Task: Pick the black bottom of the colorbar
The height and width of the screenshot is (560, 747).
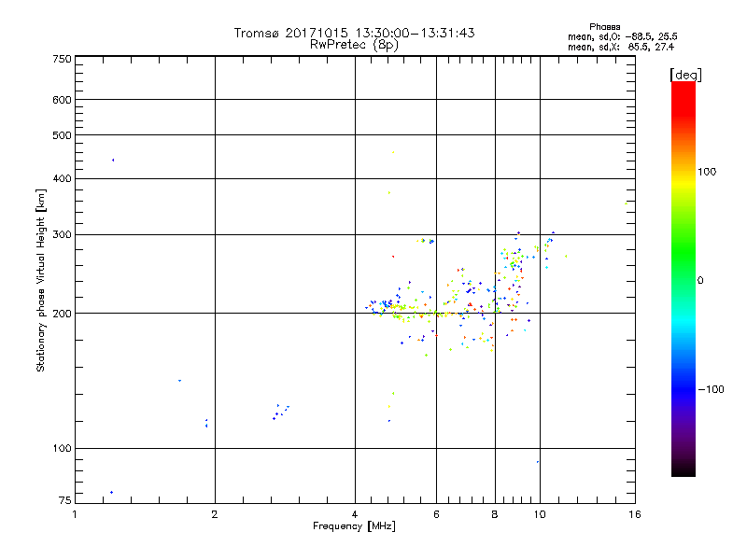Action: click(x=684, y=469)
